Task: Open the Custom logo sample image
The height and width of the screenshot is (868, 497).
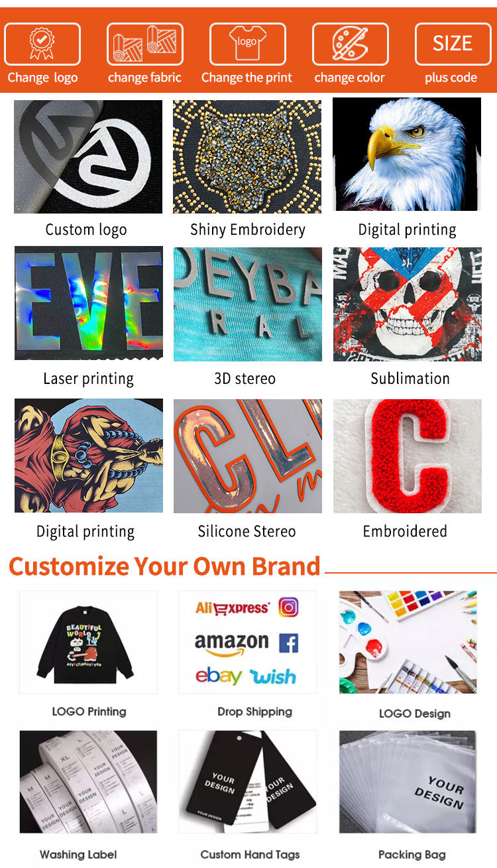Action: pos(88,156)
